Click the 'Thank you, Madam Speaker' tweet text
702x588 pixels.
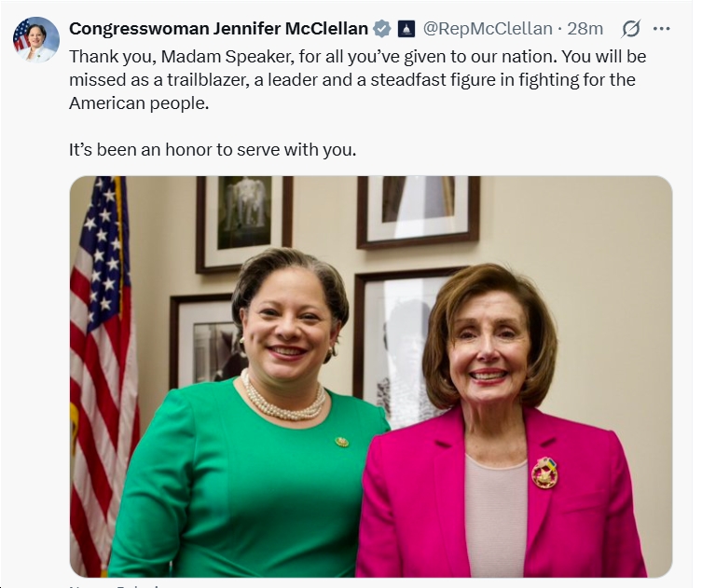[x=357, y=79]
